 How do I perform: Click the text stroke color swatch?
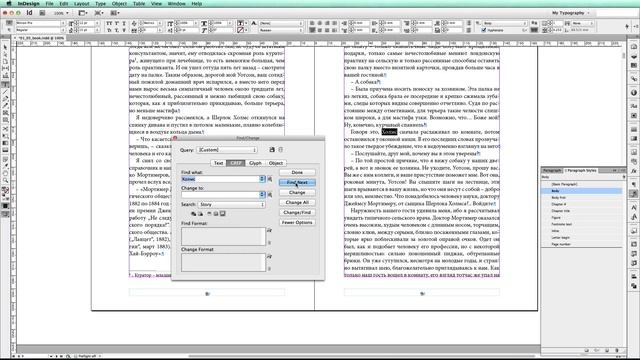(x=240, y=30)
